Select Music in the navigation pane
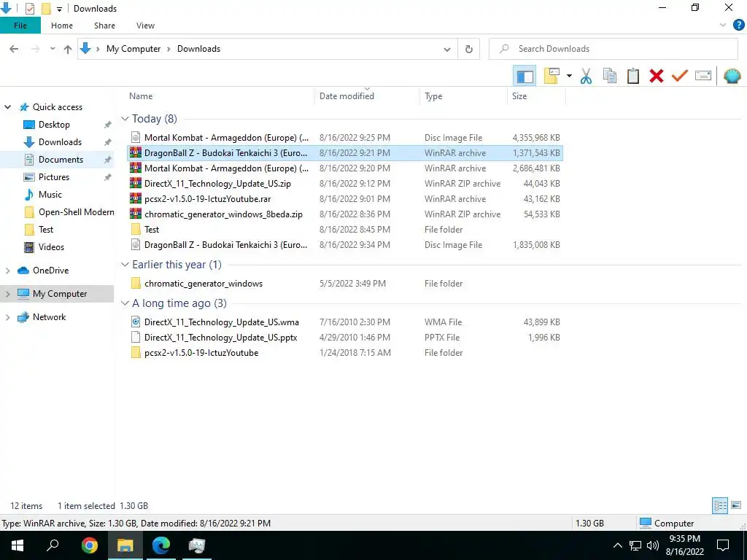The image size is (747, 560). 50,194
